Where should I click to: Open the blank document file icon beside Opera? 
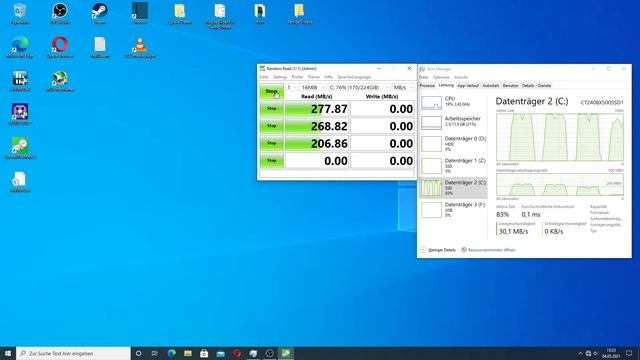pos(100,47)
